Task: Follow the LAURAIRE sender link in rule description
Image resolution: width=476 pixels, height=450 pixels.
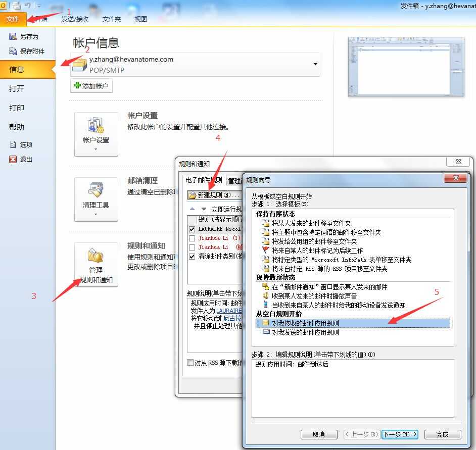Action: 229,311
